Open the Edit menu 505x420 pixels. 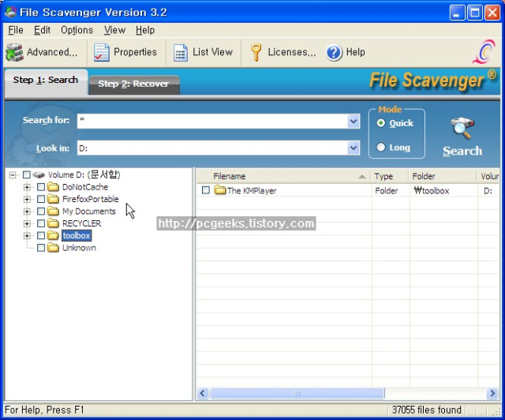(x=42, y=30)
